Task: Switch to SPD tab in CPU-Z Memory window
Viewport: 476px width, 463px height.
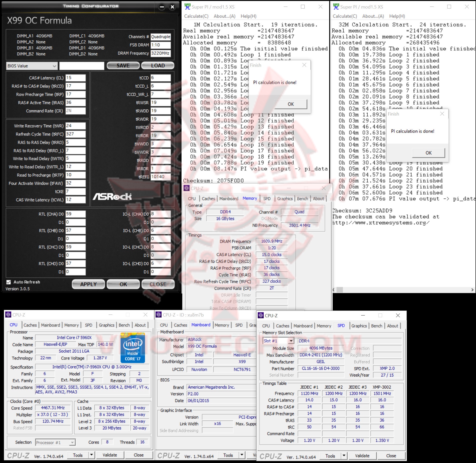Action: 267,198
